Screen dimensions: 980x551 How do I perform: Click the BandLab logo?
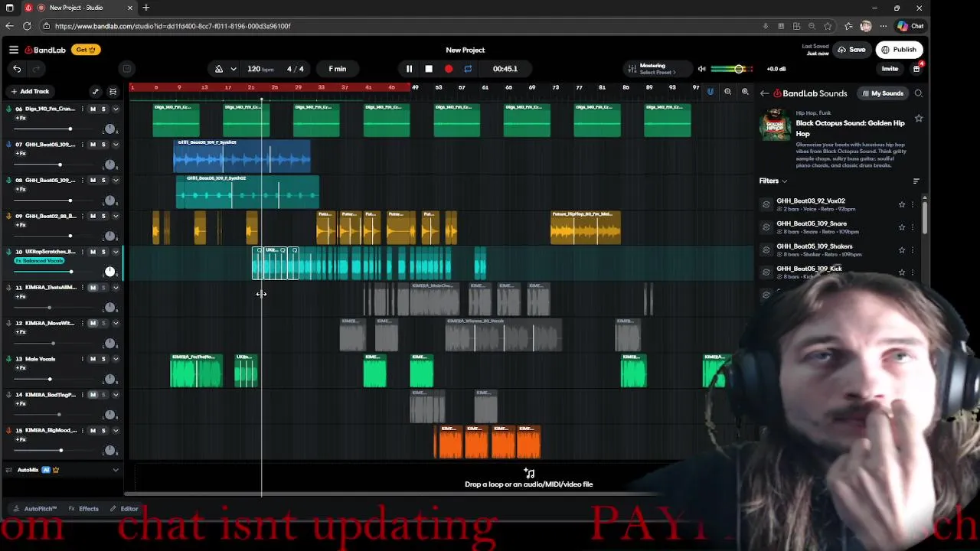point(45,50)
